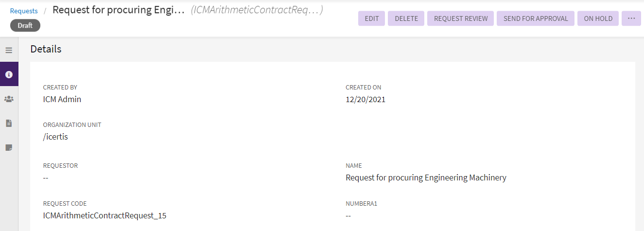Click the Request for procuring Engineering Machinery name
This screenshot has width=644, height=231.
[x=426, y=178]
